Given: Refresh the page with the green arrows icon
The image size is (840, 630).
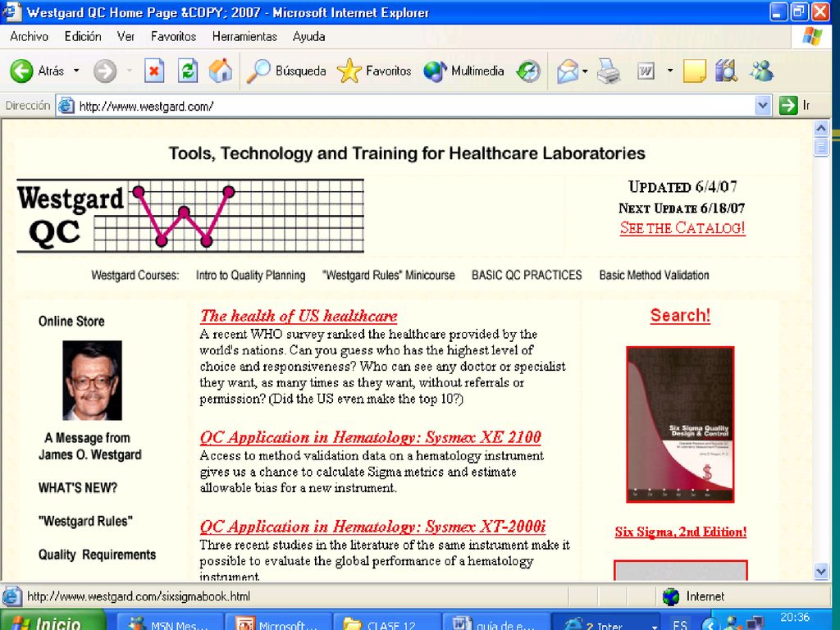Looking at the screenshot, I should [x=188, y=71].
